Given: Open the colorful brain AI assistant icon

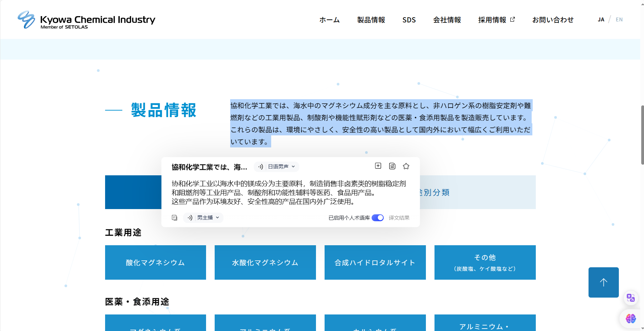Looking at the screenshot, I should pos(631,319).
